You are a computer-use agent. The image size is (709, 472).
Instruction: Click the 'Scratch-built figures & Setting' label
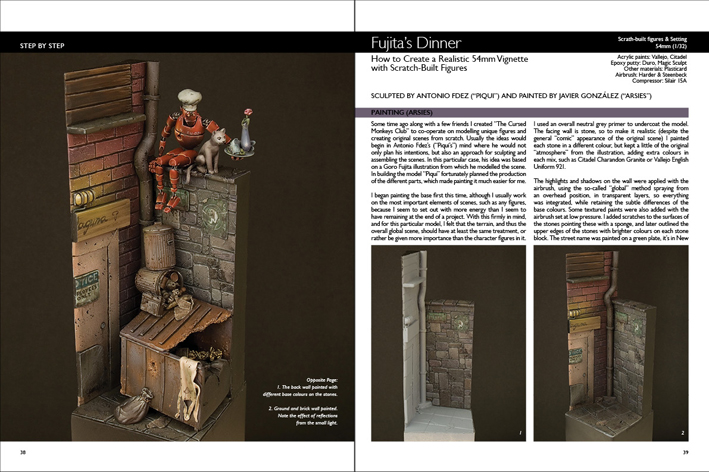(x=652, y=39)
